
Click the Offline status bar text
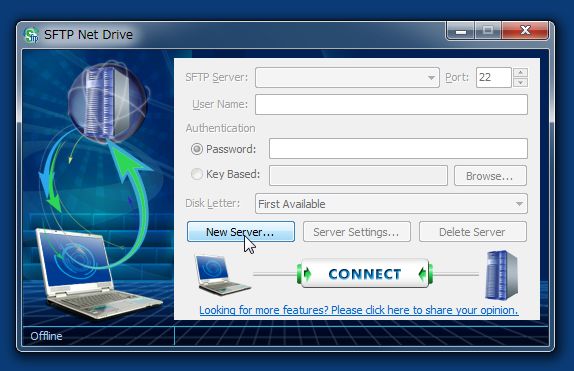(46, 336)
